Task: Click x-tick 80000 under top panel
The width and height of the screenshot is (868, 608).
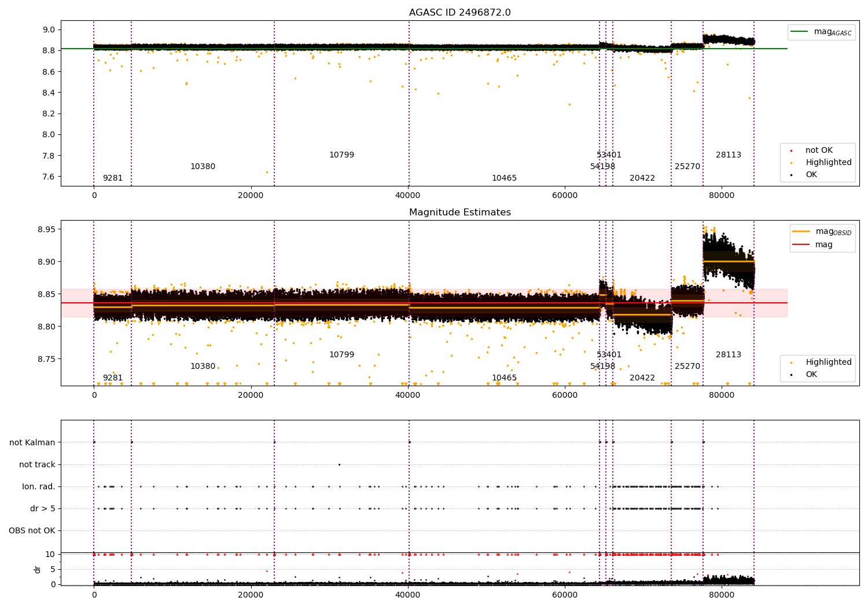Action: coord(722,195)
